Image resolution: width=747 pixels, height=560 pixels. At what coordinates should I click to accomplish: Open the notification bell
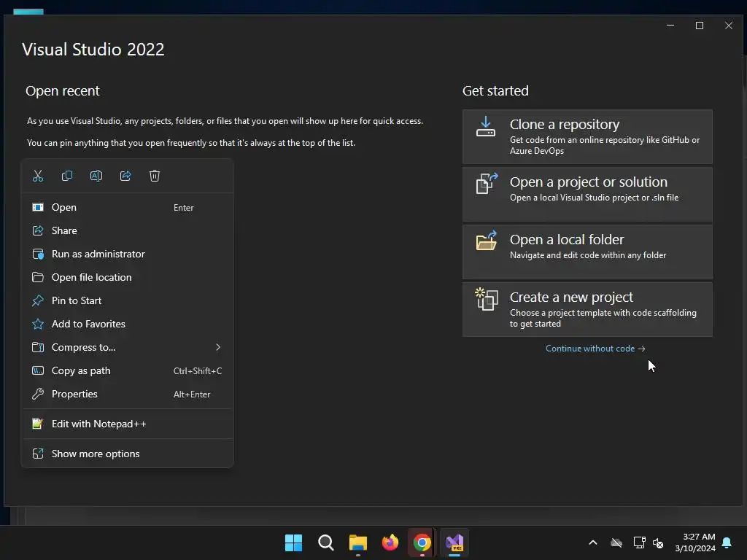coord(727,542)
